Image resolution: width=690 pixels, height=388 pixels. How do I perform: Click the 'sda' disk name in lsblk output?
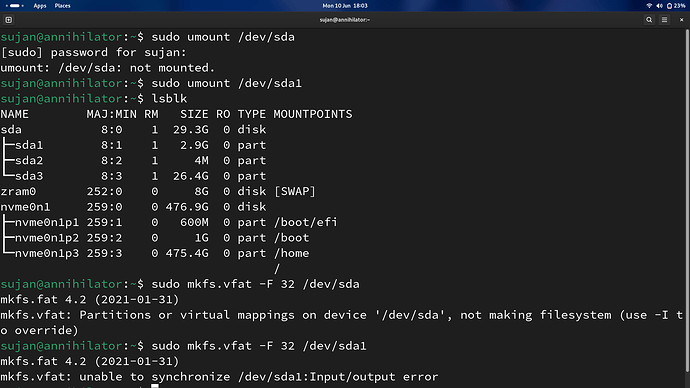pos(11,130)
